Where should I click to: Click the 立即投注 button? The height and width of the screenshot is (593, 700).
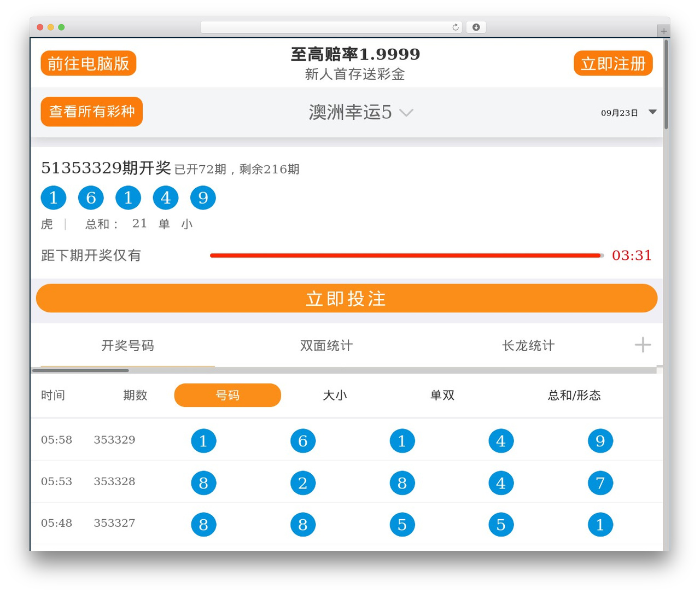coord(347,298)
